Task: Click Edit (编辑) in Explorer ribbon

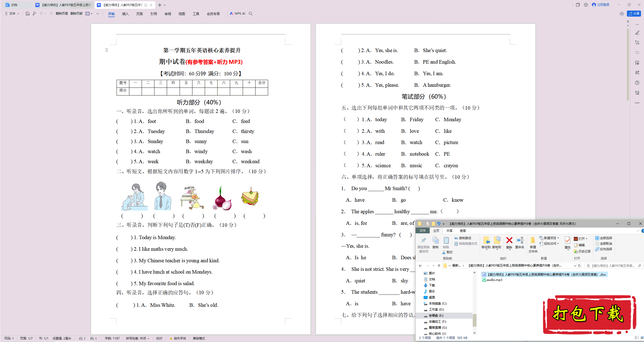Action: [x=579, y=245]
